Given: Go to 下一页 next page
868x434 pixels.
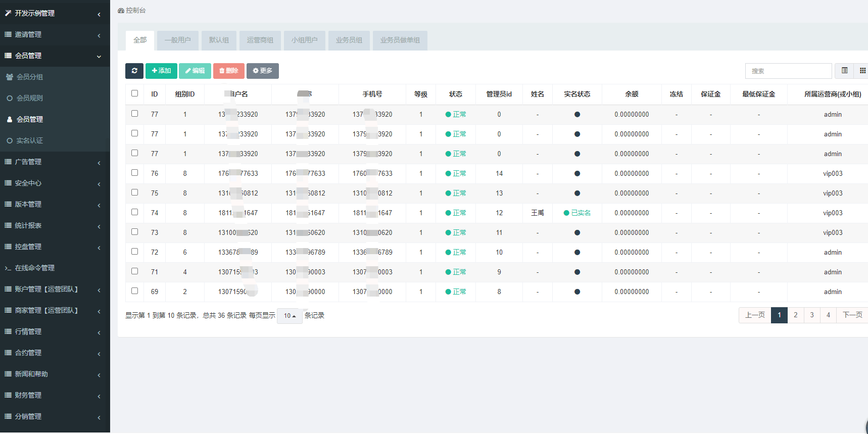Looking at the screenshot, I should [852, 315].
